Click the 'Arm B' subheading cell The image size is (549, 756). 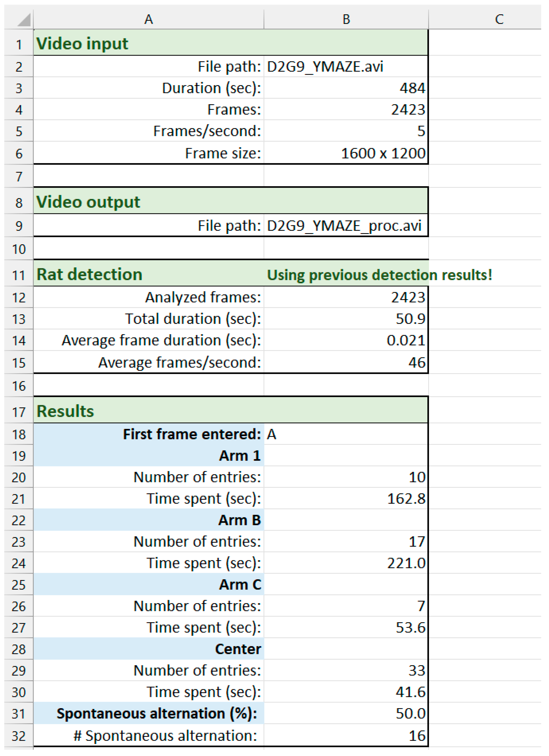148,520
